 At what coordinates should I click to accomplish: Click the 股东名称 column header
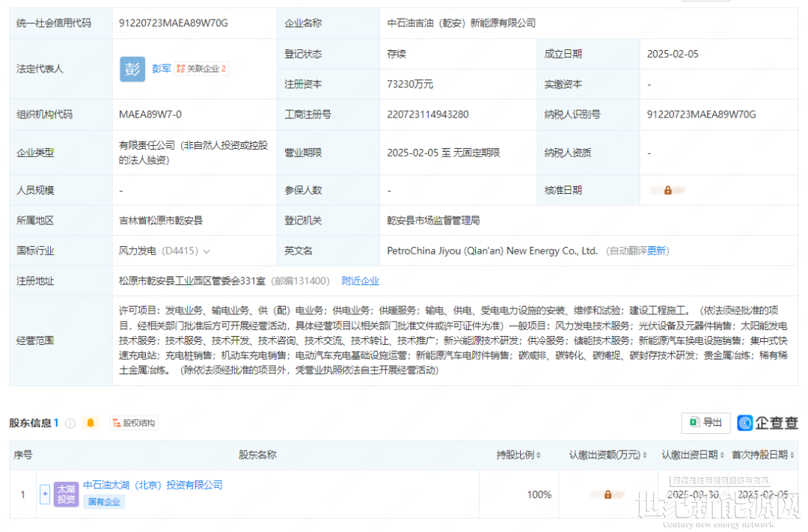[x=257, y=455]
